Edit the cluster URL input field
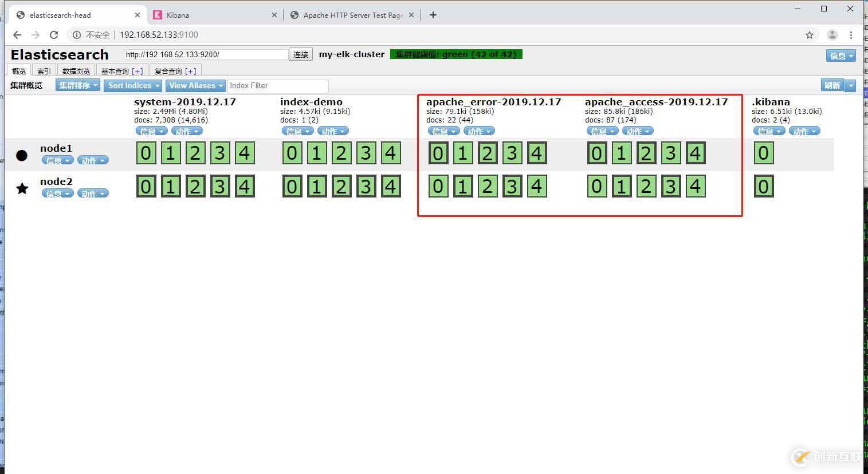868x474 pixels. [206, 54]
